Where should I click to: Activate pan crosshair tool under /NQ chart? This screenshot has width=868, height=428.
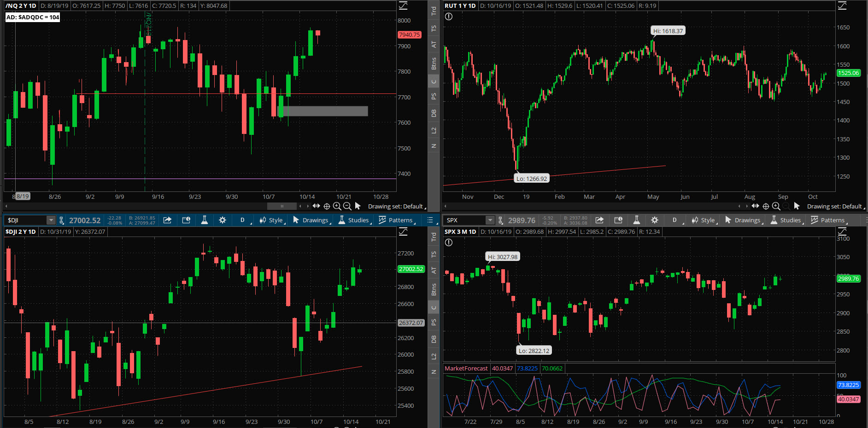tap(327, 206)
